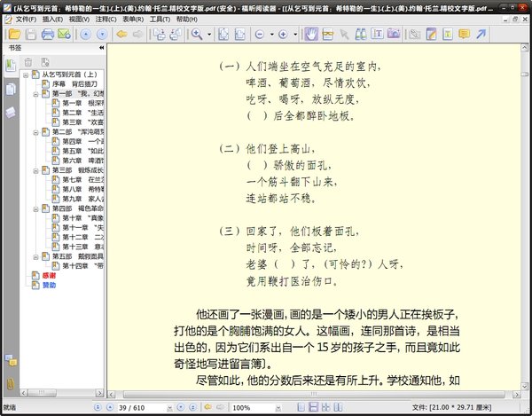This screenshot has width=532, height=416.
Task: Click the Save disk icon
Action: [x=31, y=35]
